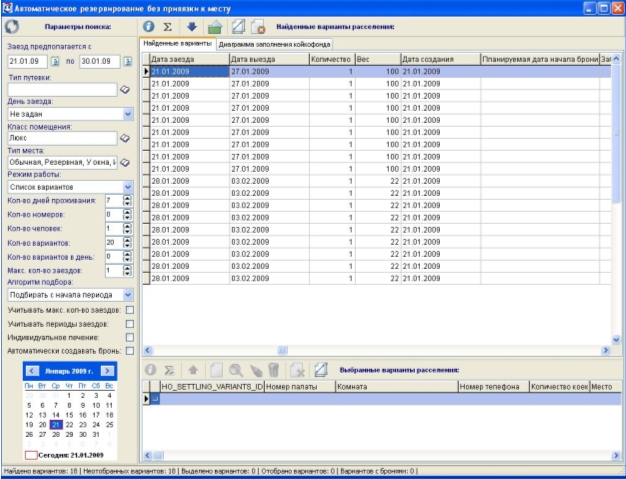Click Планируемая дата начала брони header

click(x=540, y=59)
